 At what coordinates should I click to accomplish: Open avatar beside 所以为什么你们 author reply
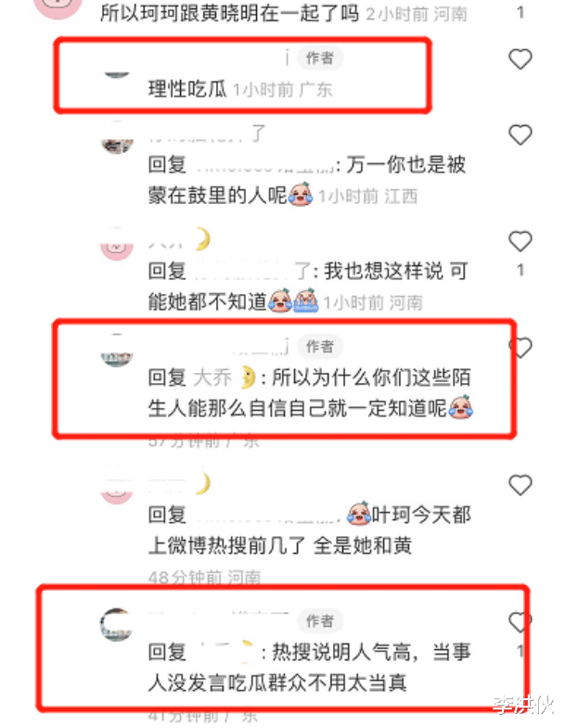pyautogui.click(x=117, y=351)
